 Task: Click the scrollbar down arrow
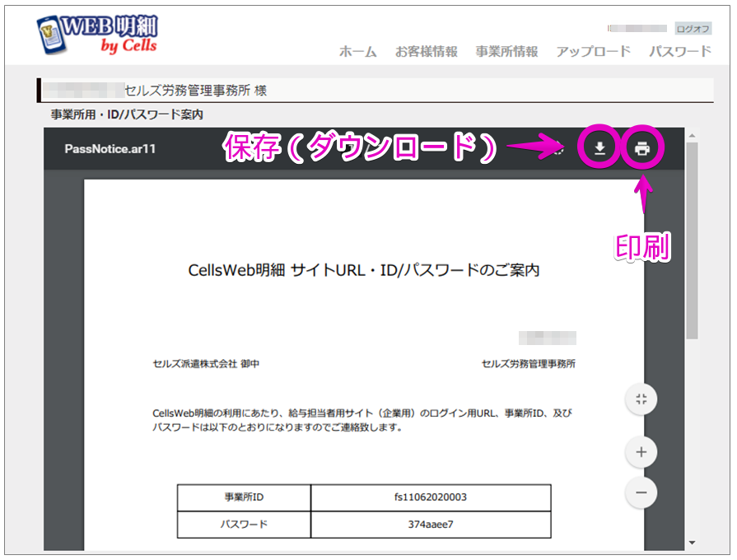click(692, 543)
